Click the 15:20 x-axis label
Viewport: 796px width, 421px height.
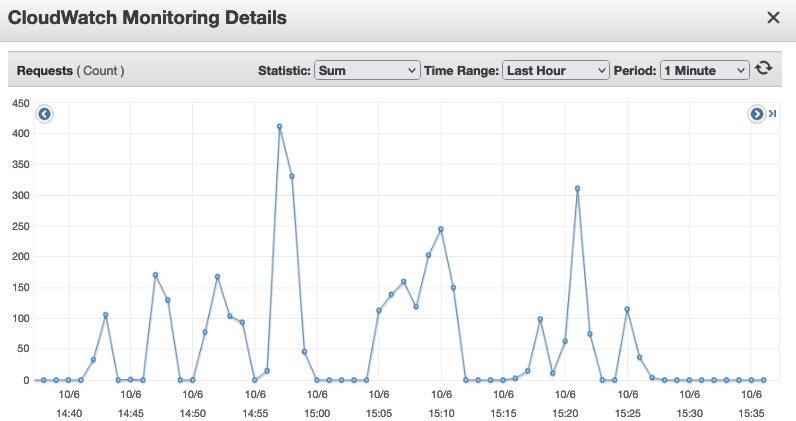click(x=565, y=413)
